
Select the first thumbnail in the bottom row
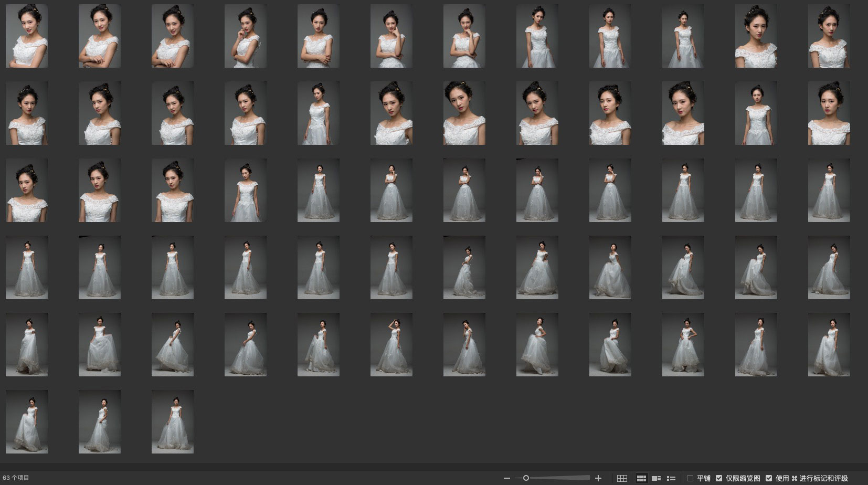[x=27, y=421]
